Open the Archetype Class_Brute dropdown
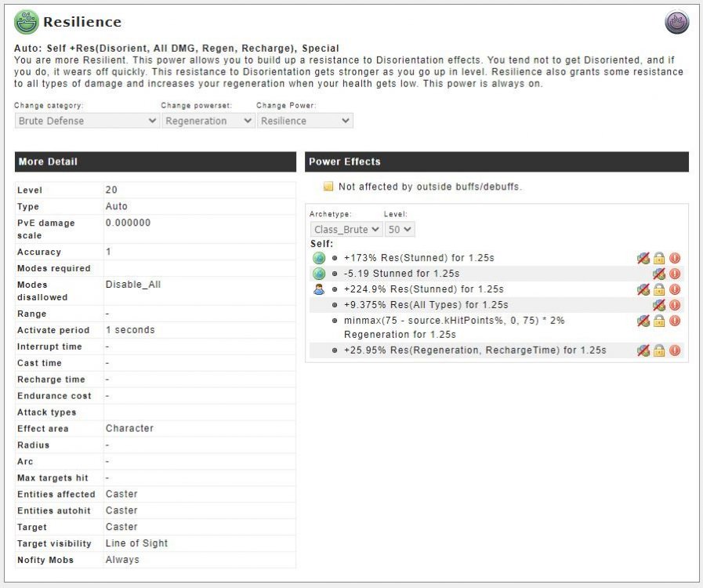The image size is (703, 588). 346,229
